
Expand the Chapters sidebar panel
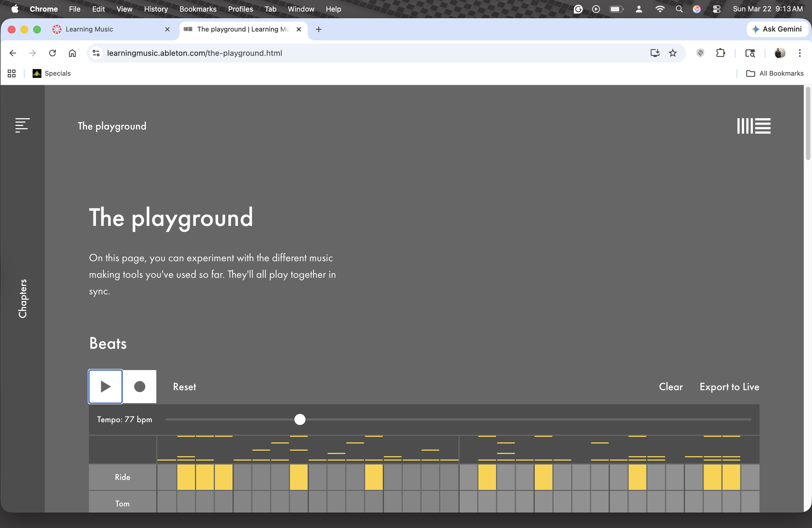[22, 298]
